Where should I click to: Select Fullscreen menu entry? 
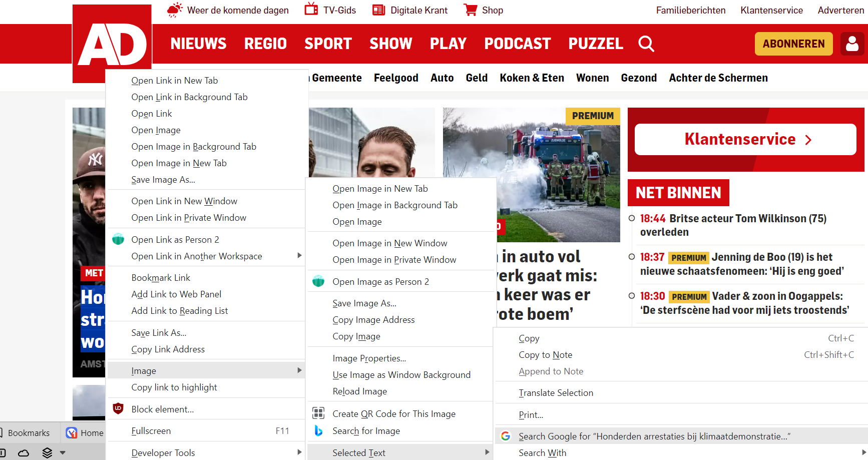coord(206,430)
